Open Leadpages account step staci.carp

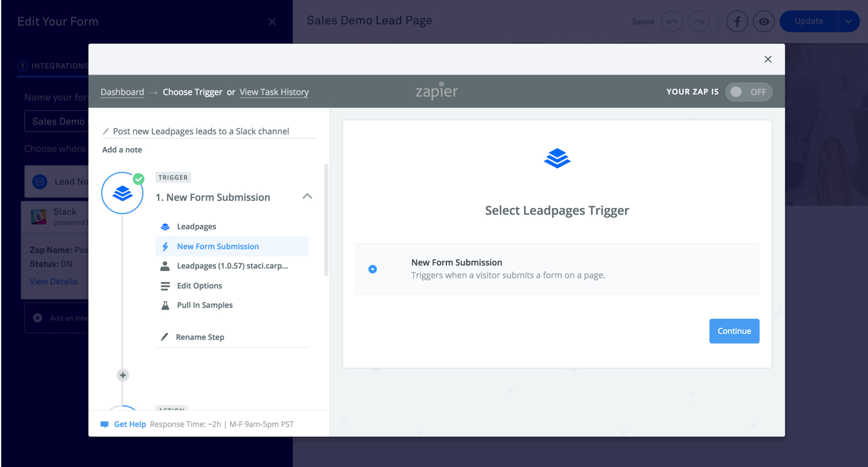click(x=232, y=266)
